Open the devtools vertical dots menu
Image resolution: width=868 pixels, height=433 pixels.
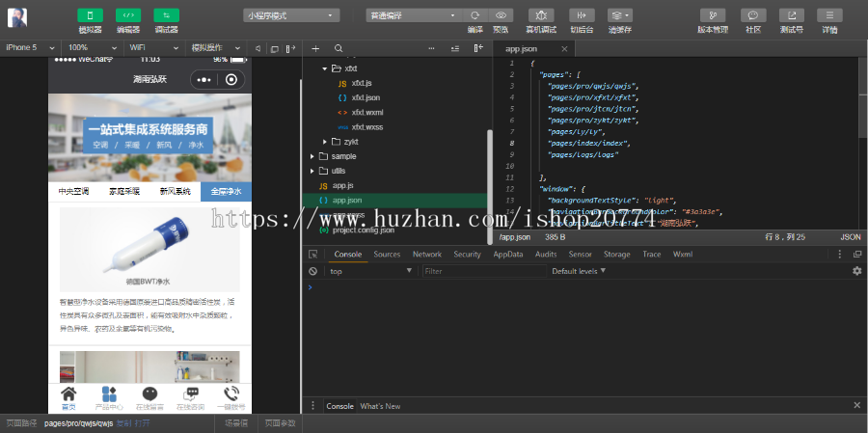(840, 255)
